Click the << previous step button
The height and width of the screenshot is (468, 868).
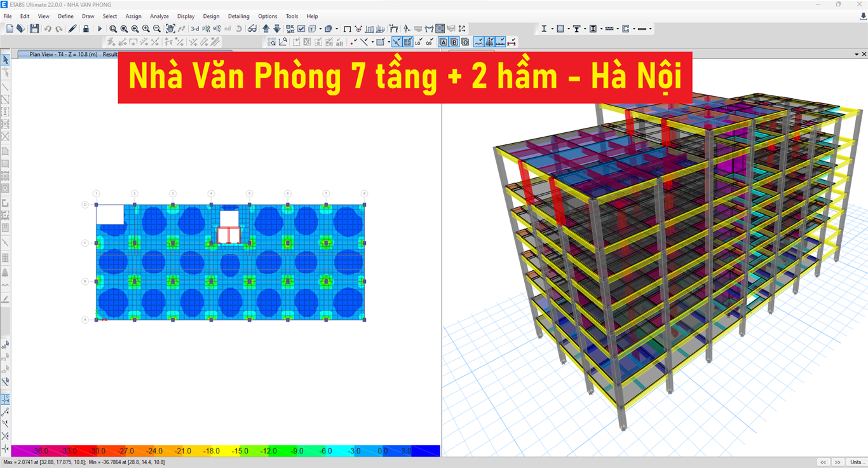[x=823, y=462]
